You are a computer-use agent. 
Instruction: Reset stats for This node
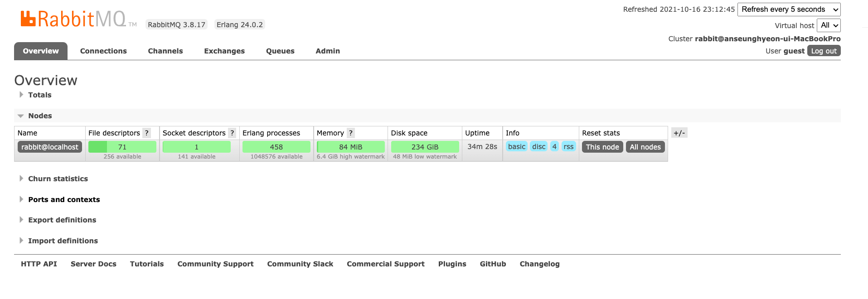click(x=602, y=147)
